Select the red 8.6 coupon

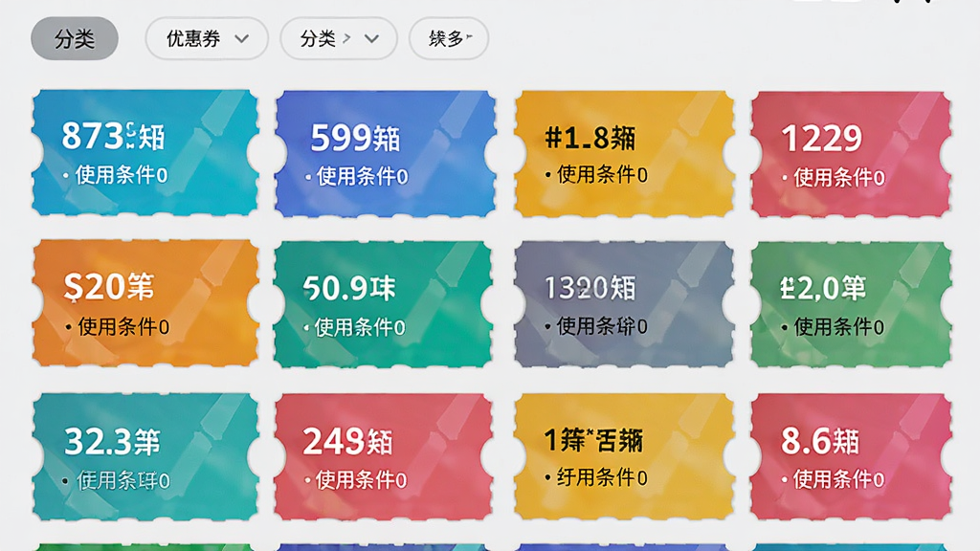pos(851,456)
